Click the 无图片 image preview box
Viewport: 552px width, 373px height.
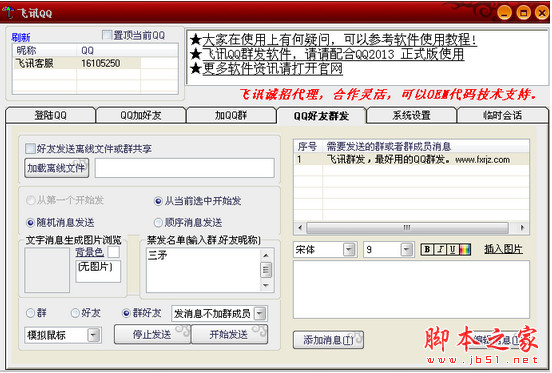coord(98,271)
